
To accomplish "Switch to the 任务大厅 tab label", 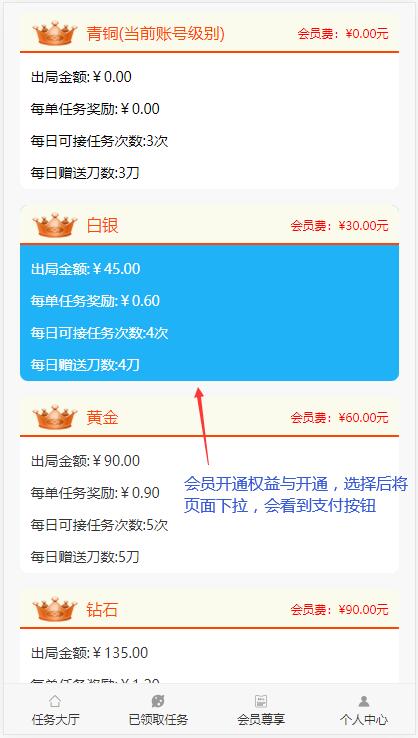I will coord(56,720).
